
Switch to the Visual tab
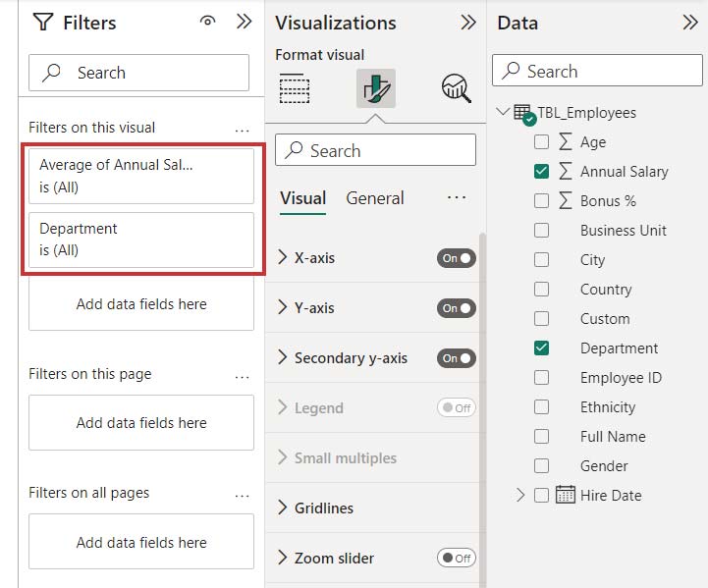point(303,198)
